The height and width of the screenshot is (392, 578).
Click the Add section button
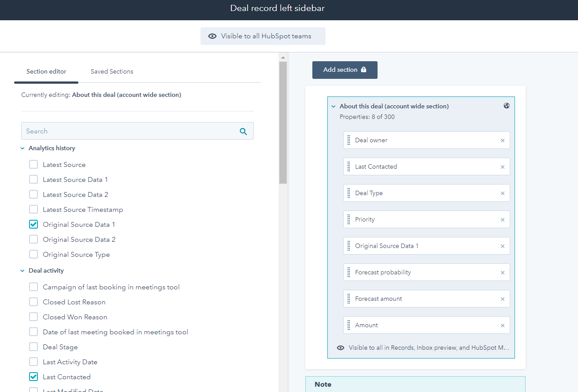(x=345, y=70)
